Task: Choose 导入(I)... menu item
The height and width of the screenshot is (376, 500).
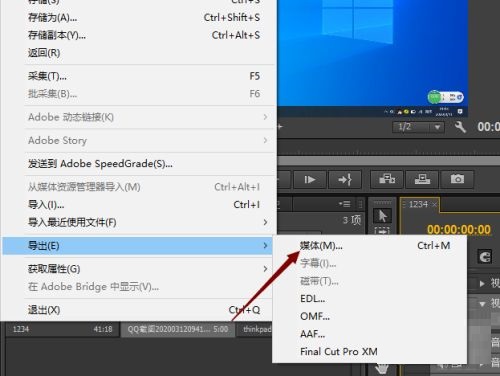Action: coord(139,205)
